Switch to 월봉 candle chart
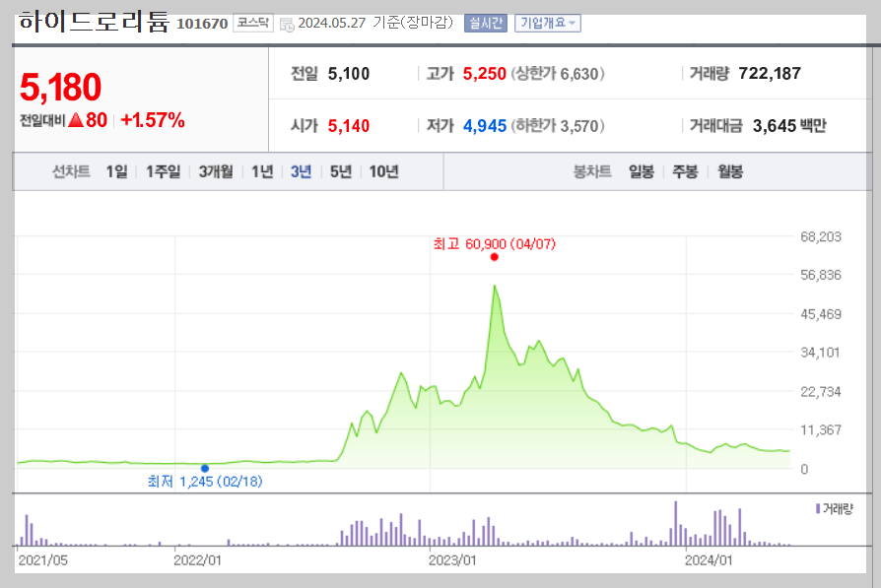 point(730,171)
